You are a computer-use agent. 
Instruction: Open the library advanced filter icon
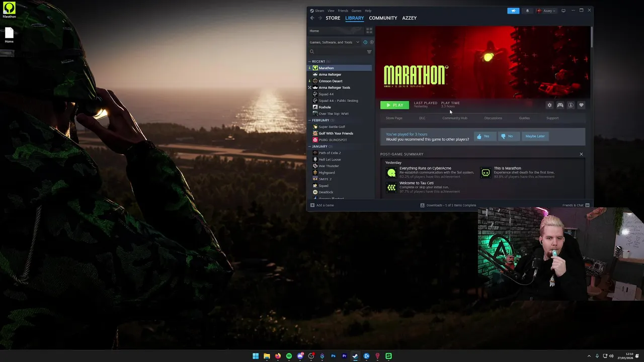click(x=369, y=52)
